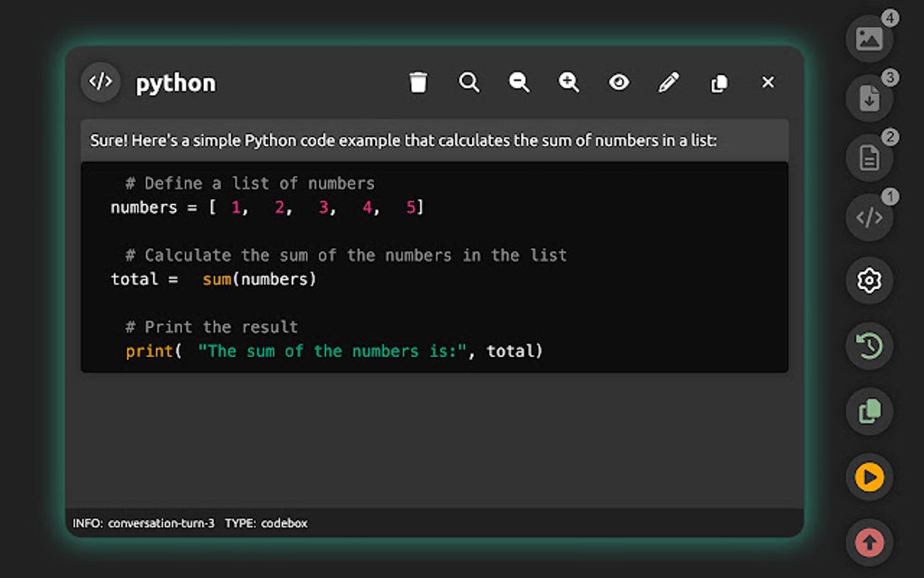Click the code tag icon beside python title
The image size is (924, 578).
(101, 82)
